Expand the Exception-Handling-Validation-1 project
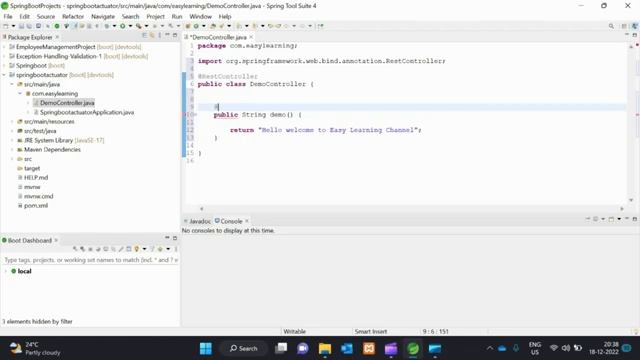 (4, 56)
